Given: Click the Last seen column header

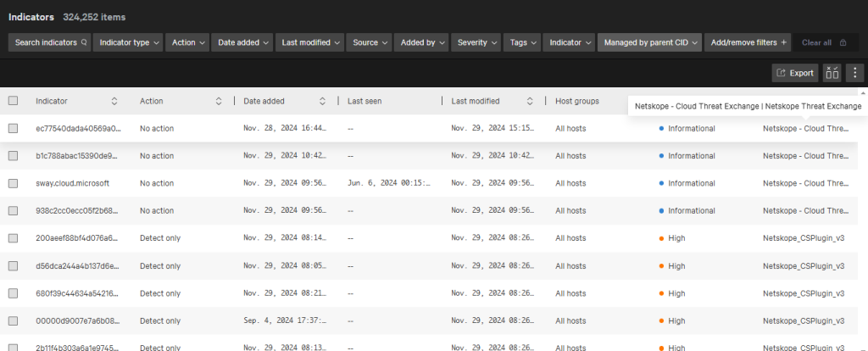Looking at the screenshot, I should coord(364,101).
